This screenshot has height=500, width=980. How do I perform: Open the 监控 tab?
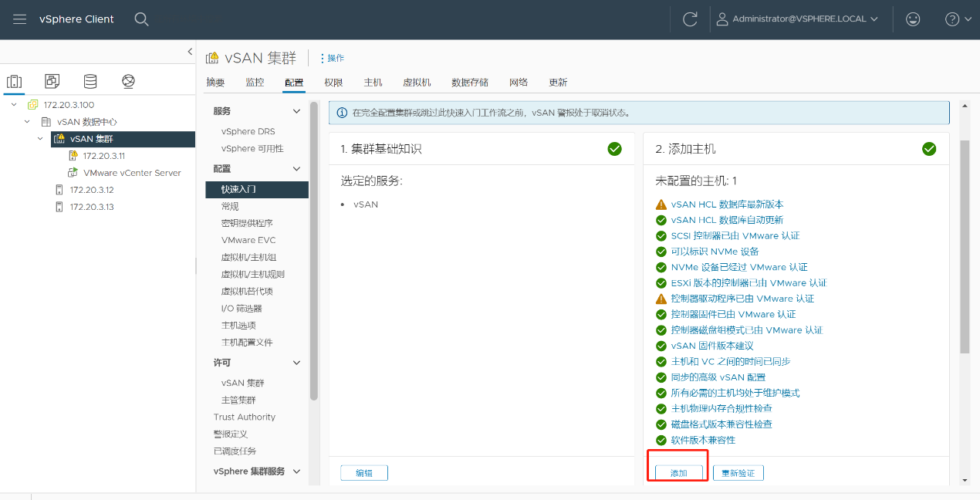(x=255, y=83)
